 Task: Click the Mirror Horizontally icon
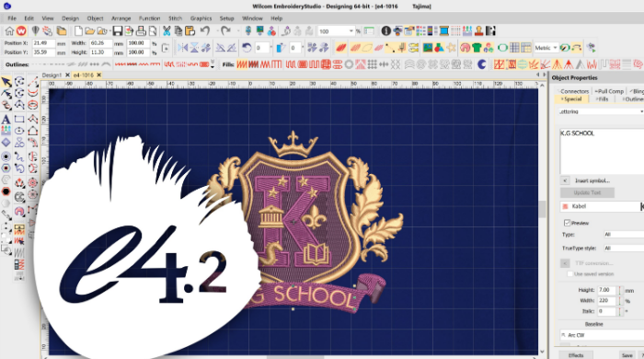pyautogui.click(x=183, y=48)
